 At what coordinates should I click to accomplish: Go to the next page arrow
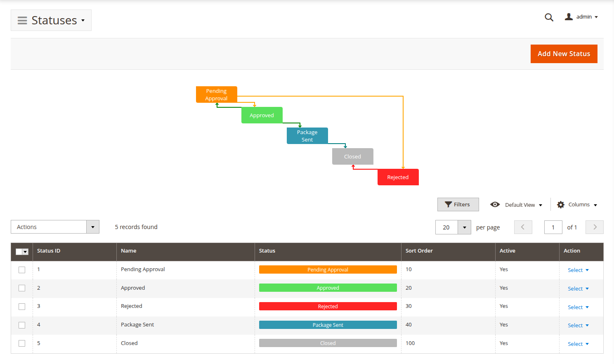(x=594, y=227)
